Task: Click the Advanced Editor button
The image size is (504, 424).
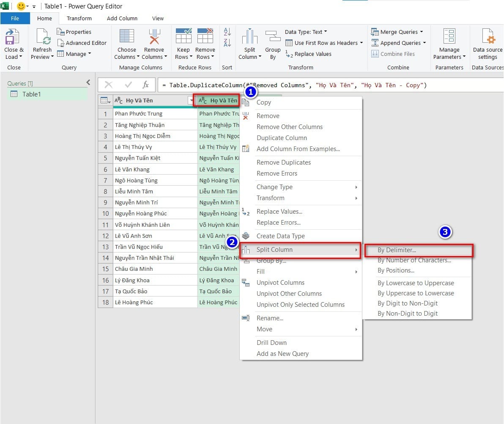Action: coord(82,43)
